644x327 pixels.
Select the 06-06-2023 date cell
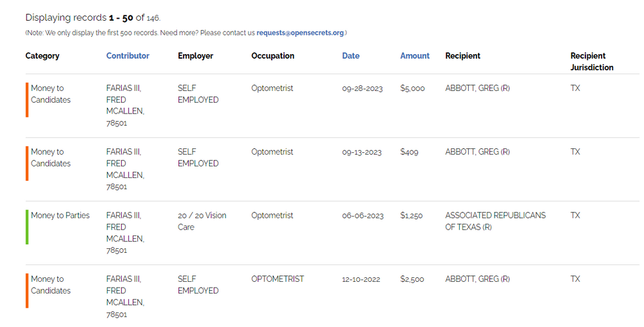[x=362, y=215]
